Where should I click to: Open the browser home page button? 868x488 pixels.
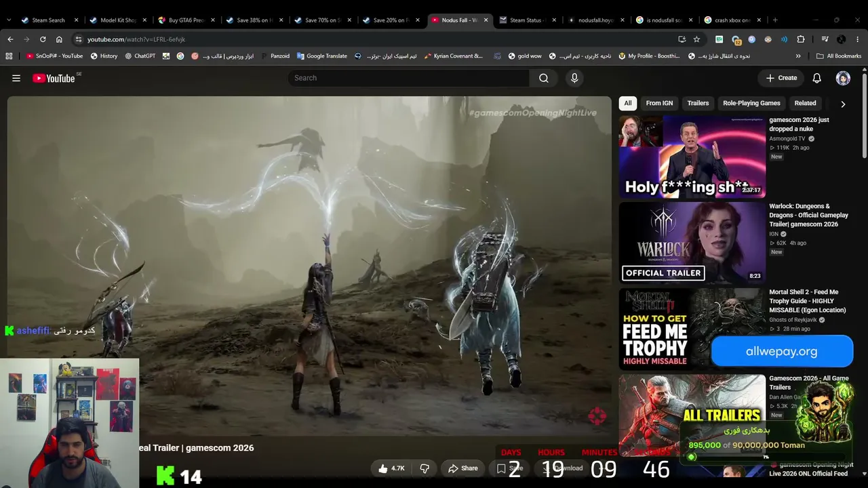tap(59, 39)
